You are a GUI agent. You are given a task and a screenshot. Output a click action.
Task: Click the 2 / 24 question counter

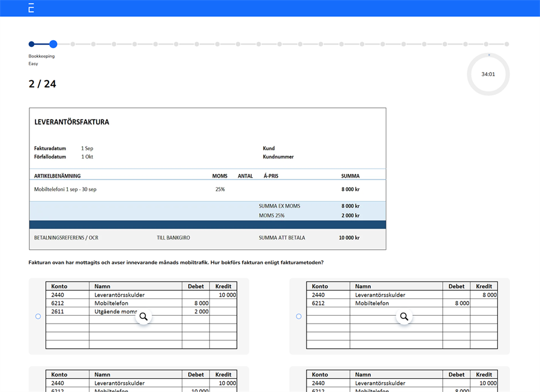[x=41, y=84]
